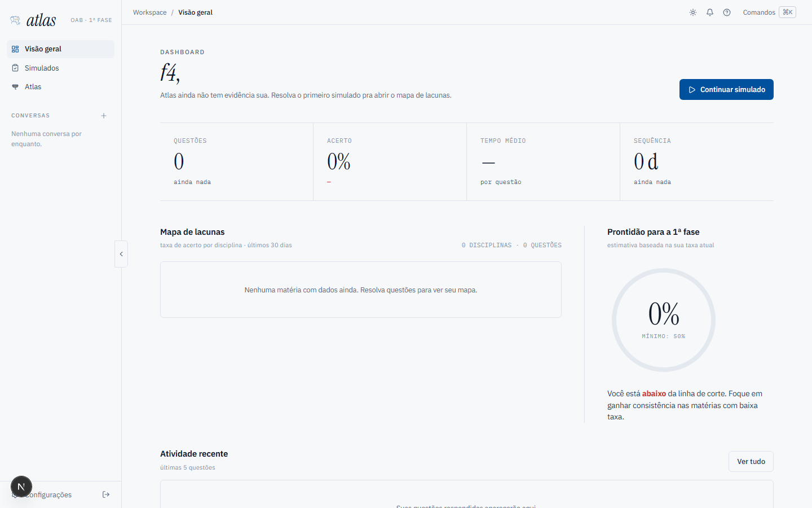Viewport: 812px width, 508px height.
Task: Click the Visão geral breadcrumb in the header
Action: [196, 12]
